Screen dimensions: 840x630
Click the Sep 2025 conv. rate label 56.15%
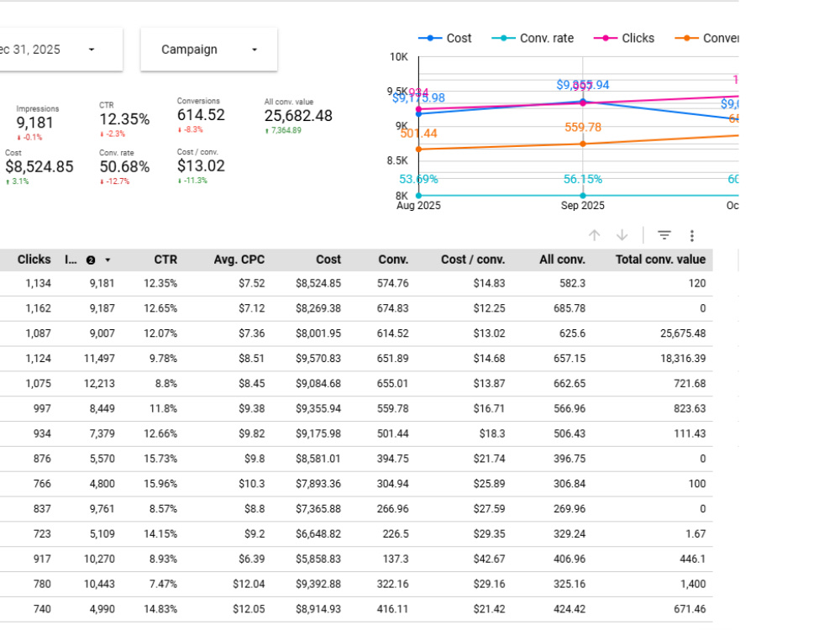coord(583,179)
